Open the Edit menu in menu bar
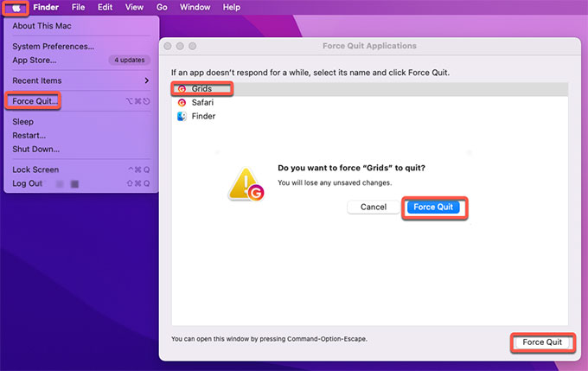Screen dimensions: 588x371 105,7
